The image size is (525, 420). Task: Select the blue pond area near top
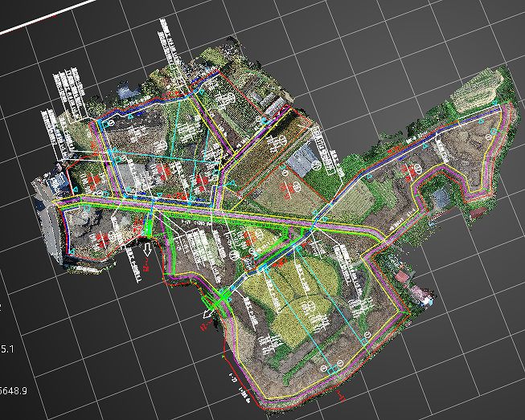(x=129, y=92)
